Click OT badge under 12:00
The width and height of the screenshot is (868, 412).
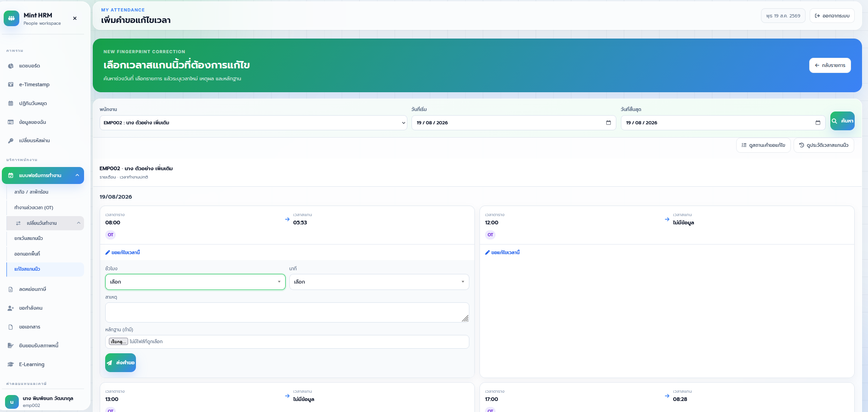(490, 234)
